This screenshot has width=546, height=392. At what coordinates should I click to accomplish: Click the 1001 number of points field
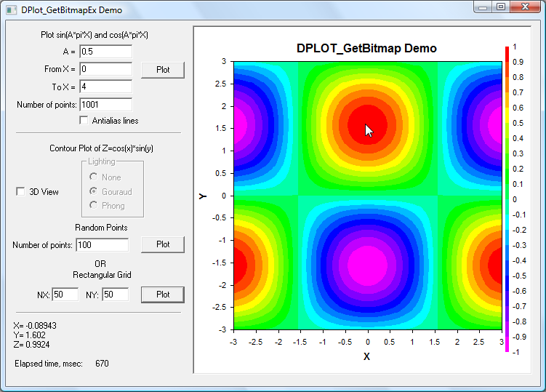click(106, 105)
